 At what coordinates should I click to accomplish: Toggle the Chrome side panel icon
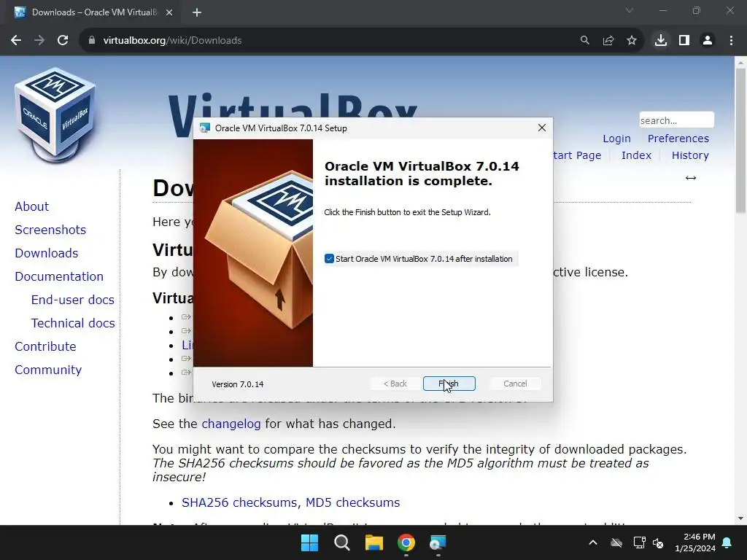pos(684,41)
